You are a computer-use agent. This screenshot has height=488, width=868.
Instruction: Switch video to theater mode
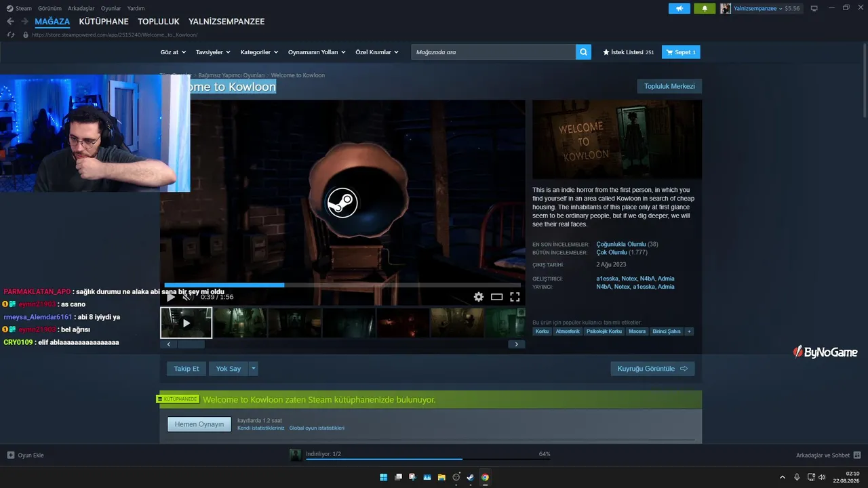click(497, 297)
